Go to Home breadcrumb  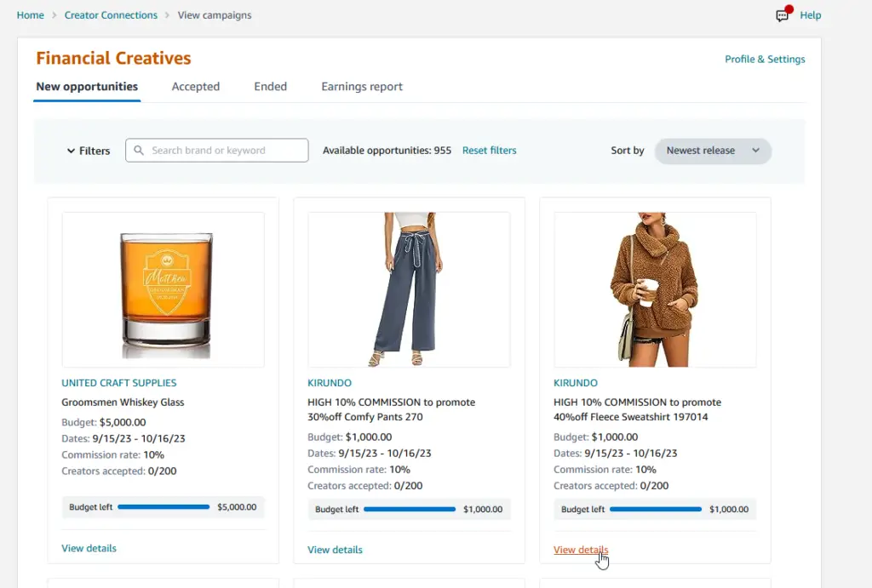tap(30, 15)
